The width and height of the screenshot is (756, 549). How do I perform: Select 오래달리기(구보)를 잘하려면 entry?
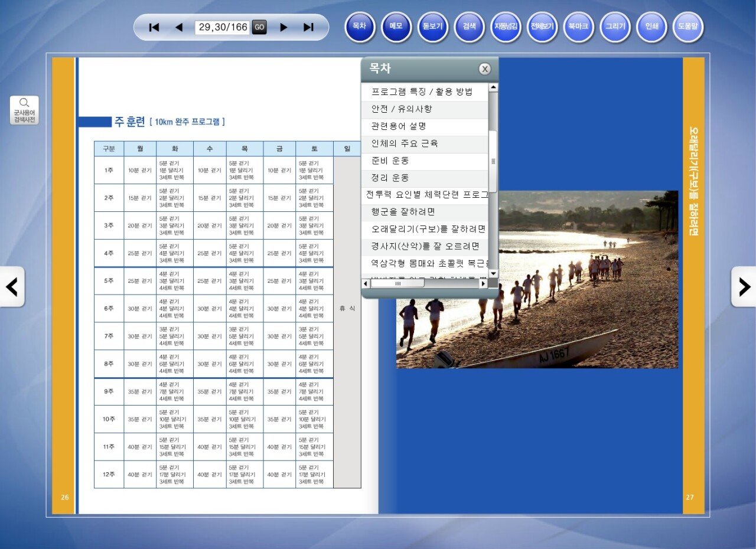425,229
